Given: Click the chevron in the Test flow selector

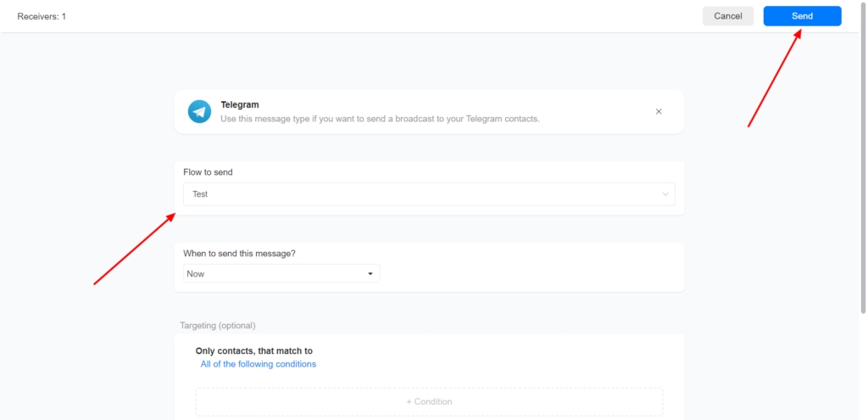Looking at the screenshot, I should [x=665, y=194].
